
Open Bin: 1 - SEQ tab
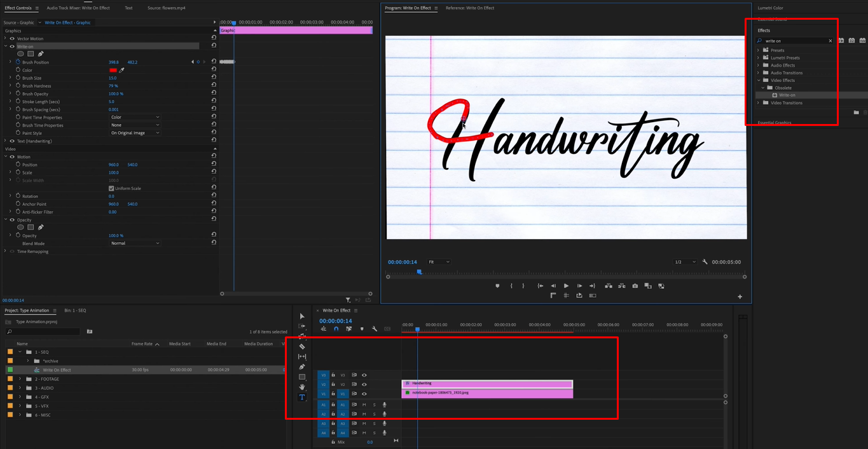coord(75,310)
